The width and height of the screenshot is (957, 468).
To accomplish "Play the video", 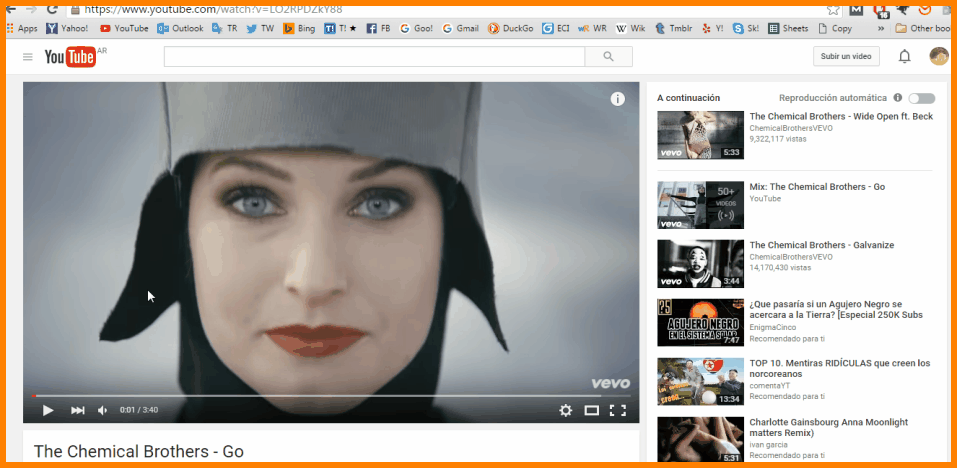I will click(x=48, y=410).
